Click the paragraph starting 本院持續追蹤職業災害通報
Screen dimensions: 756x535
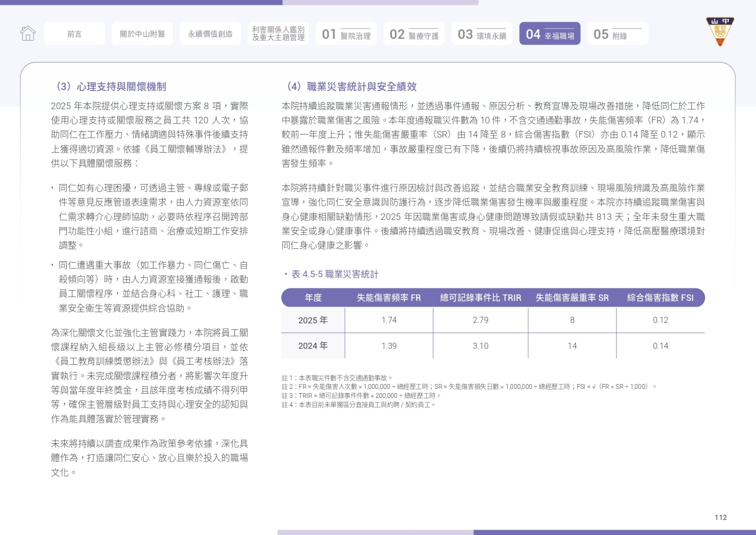click(x=493, y=135)
